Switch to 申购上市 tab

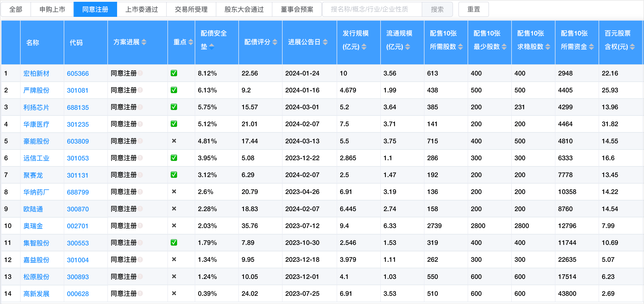click(x=52, y=9)
